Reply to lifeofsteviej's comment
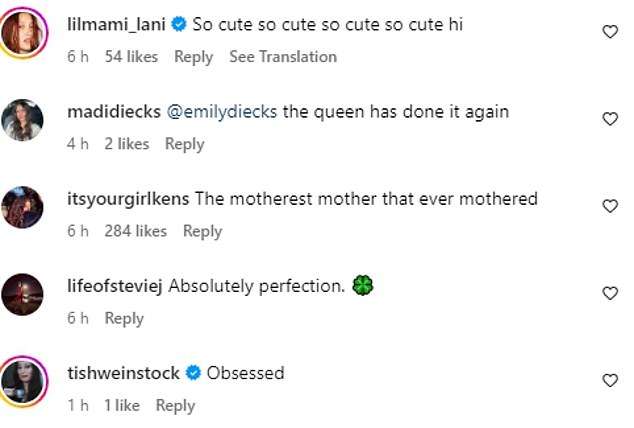This screenshot has width=634, height=428. click(x=124, y=319)
